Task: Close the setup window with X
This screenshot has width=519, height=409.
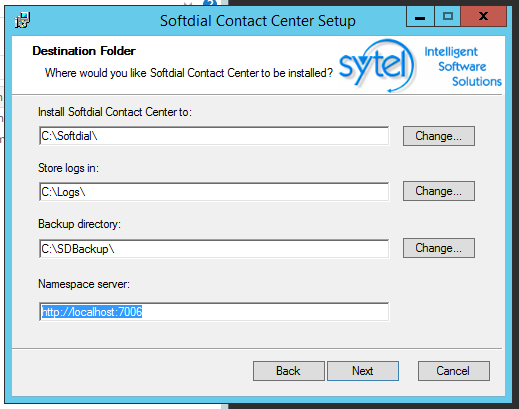Action: coord(484,16)
